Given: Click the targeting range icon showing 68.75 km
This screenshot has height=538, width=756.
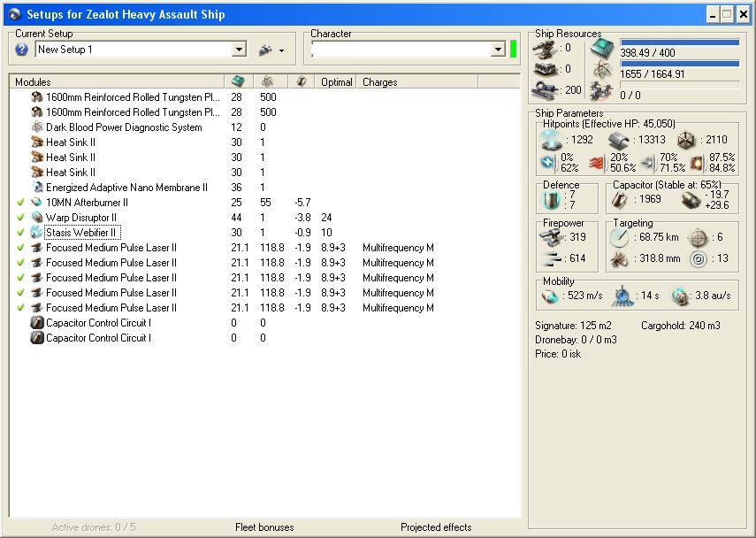Looking at the screenshot, I should pos(619,237).
